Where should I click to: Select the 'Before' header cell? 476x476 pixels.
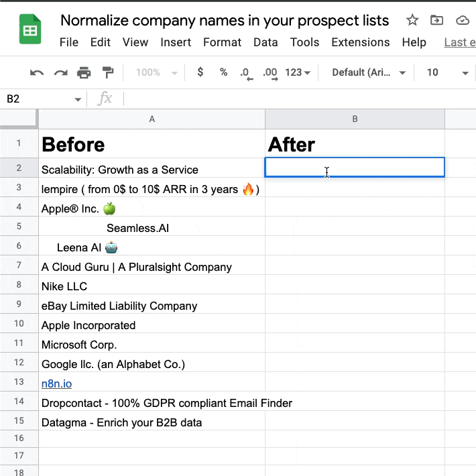[152, 143]
